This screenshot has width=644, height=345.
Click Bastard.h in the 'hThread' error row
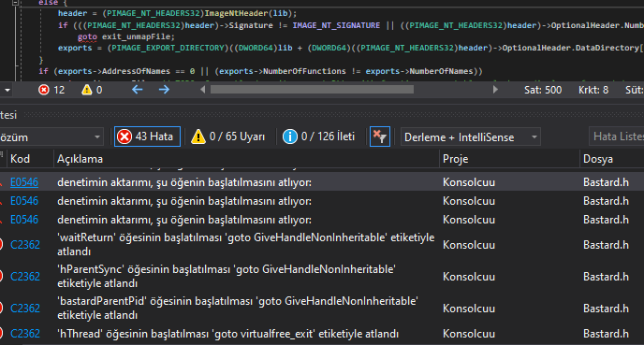click(x=606, y=334)
